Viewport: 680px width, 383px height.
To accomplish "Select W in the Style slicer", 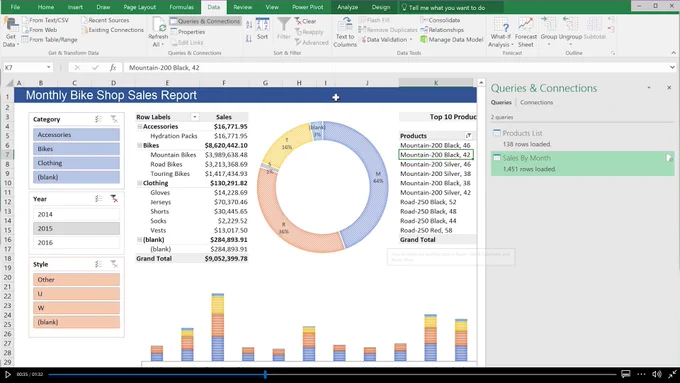I will coord(76,308).
